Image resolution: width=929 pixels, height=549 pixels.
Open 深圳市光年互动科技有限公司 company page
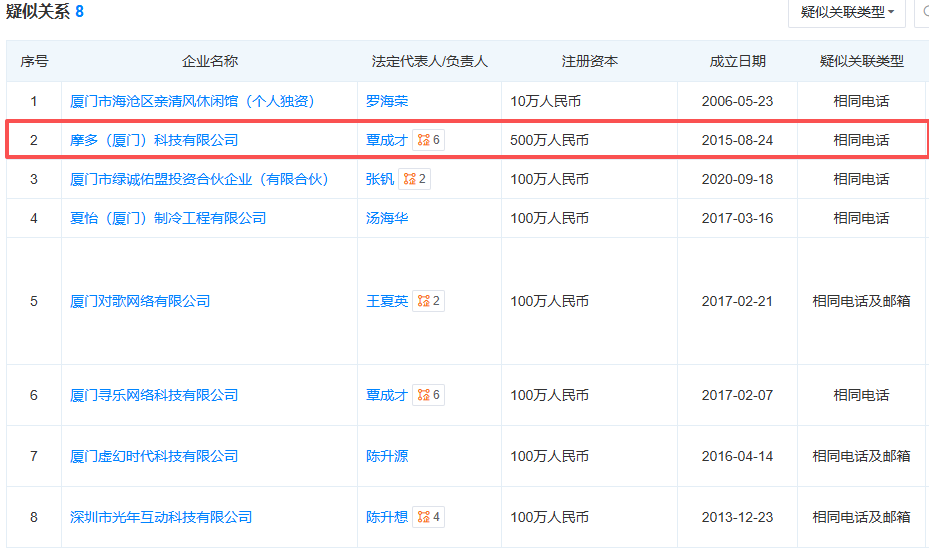(161, 517)
